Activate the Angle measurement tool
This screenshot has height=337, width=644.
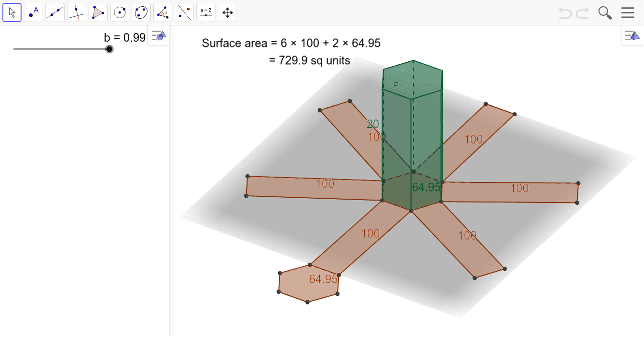162,12
